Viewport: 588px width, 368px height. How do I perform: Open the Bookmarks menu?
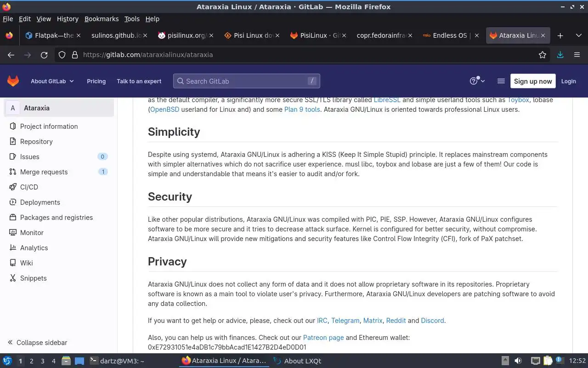point(102,19)
